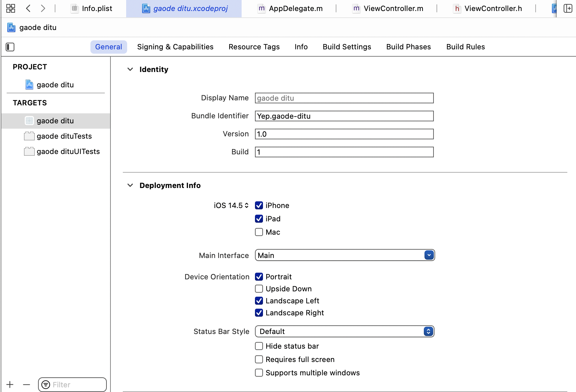Open the Status Bar Style dropdown
Screen dimensions: 576x392
click(x=345, y=331)
